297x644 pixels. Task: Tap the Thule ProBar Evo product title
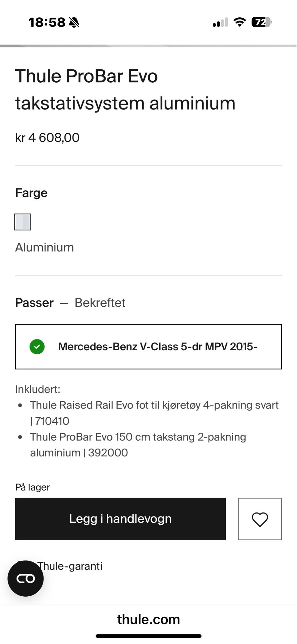(x=125, y=89)
